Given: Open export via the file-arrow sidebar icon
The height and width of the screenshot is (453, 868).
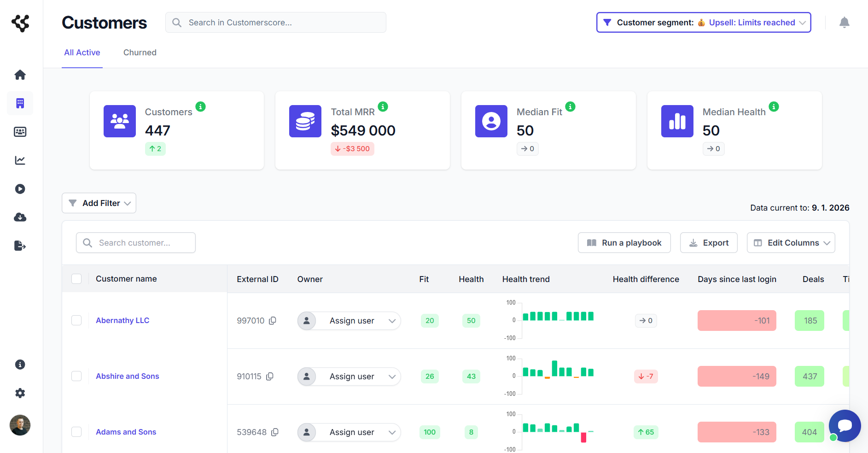Looking at the screenshot, I should [20, 246].
